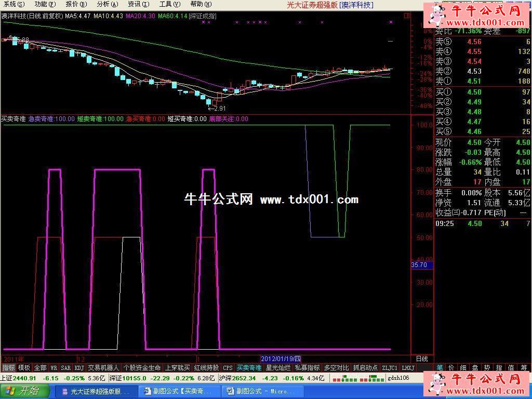Click the small red window icon on the chart header
Screen dimensions: 532x399
(407, 16)
